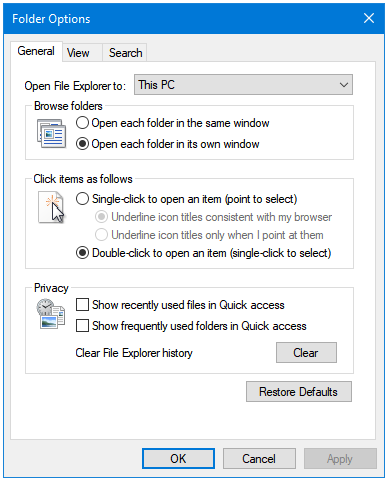Click the Privacy clock and pictures icon
Image resolution: width=388 pixels, height=481 pixels.
coord(51,314)
